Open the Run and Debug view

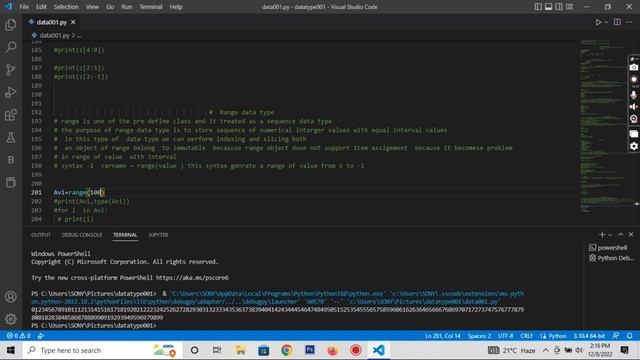(x=11, y=92)
